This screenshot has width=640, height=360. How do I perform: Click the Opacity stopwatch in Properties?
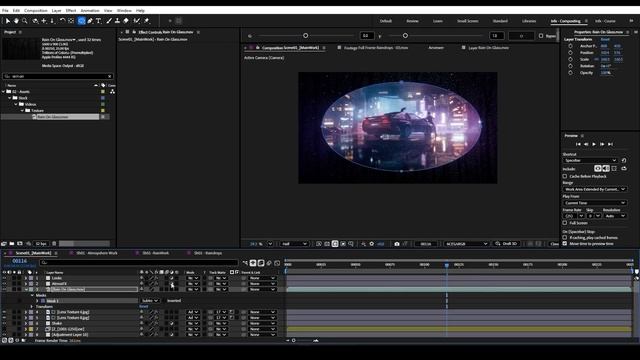point(570,73)
